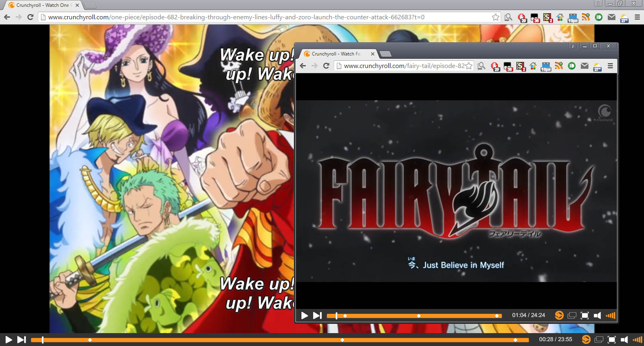Pop out the One Piece video
Viewport: 644px width, 346px height.
(599, 340)
